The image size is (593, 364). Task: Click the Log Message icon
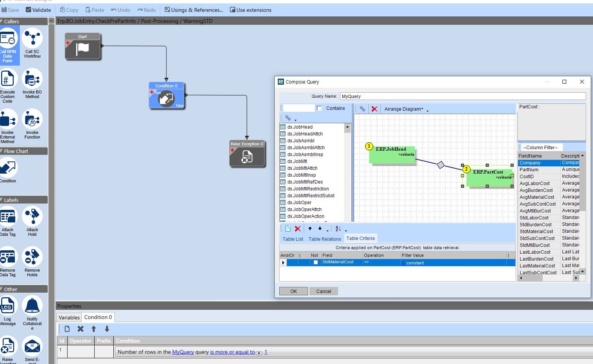[7, 306]
